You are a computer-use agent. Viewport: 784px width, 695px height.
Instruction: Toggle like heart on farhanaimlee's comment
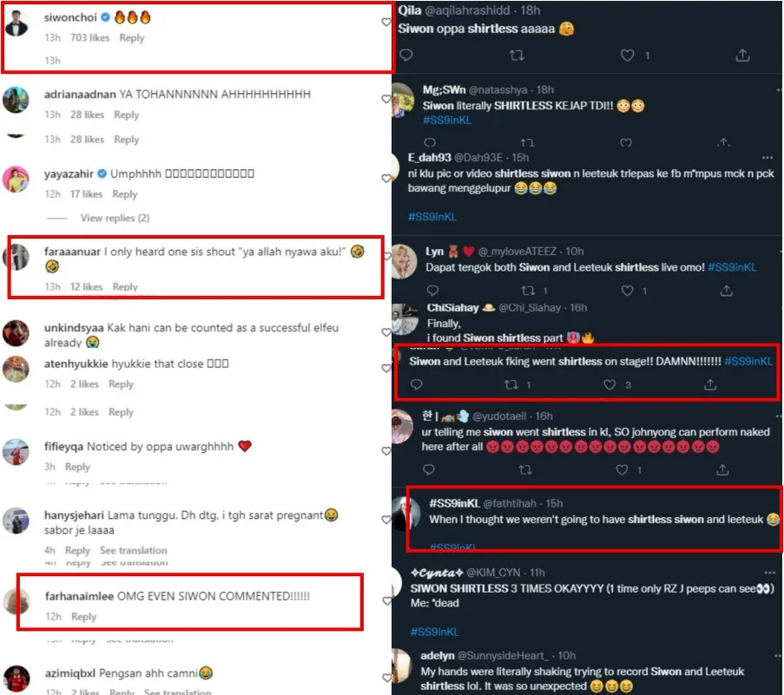click(386, 600)
